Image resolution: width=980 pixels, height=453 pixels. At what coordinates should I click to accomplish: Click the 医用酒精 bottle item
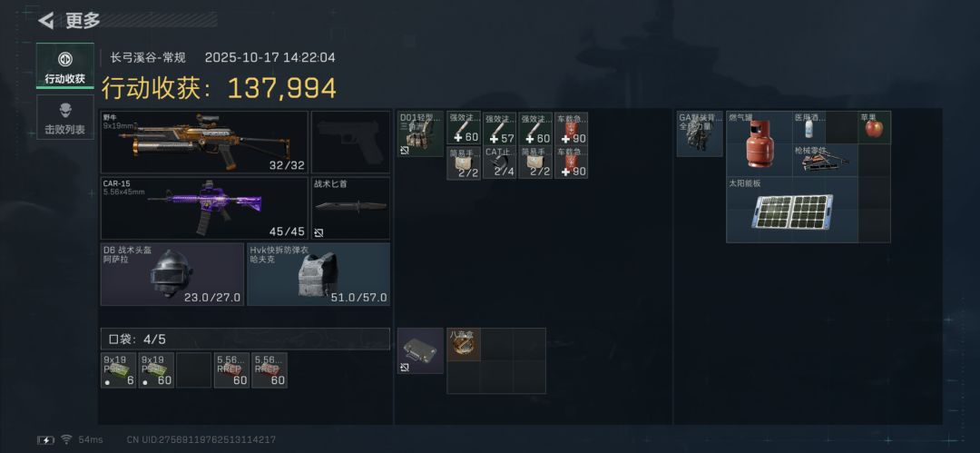pyautogui.click(x=808, y=128)
